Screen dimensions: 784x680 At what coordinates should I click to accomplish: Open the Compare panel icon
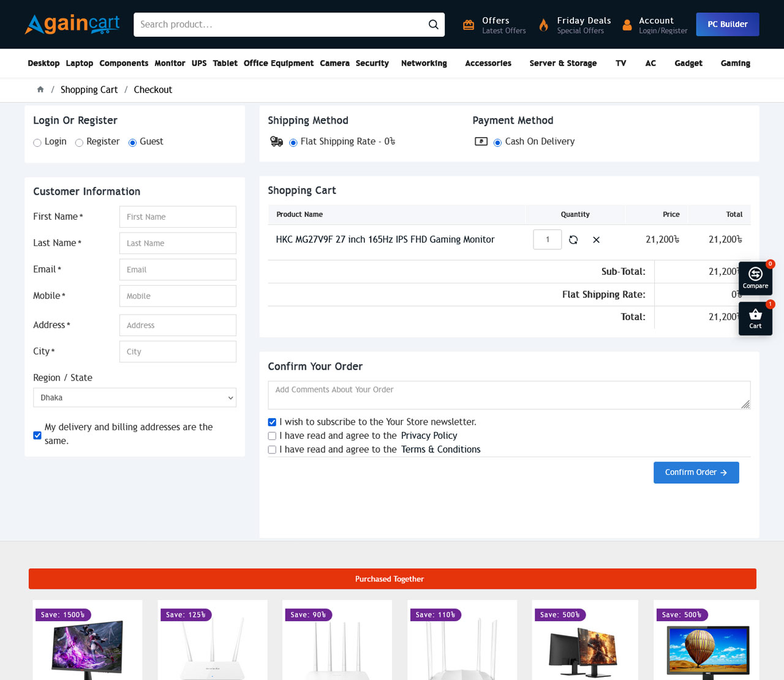755,277
